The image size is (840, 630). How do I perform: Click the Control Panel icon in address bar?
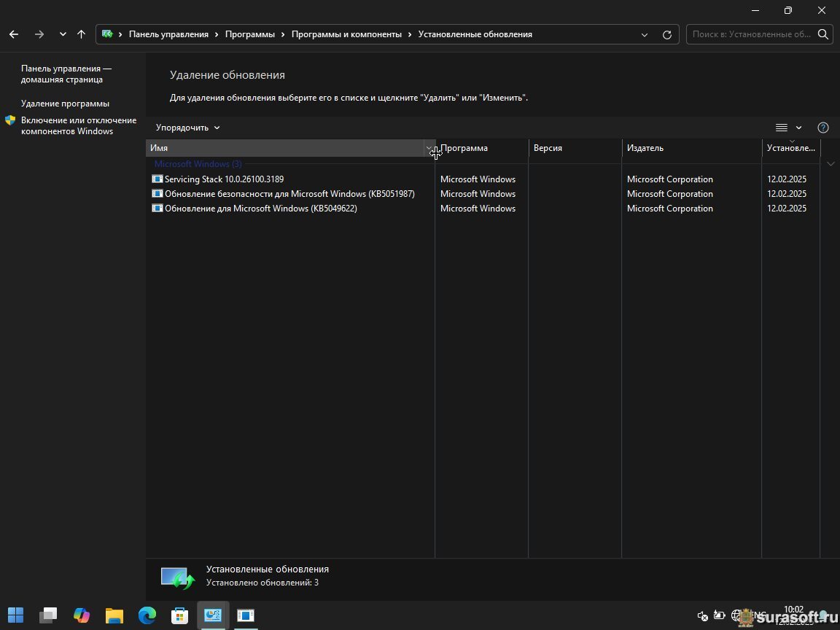click(107, 34)
